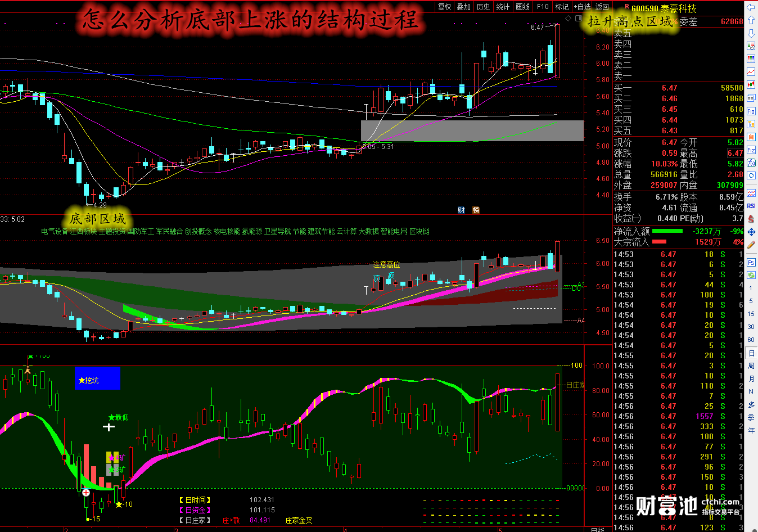
Task: Click F10 in the top toolbar
Action: tap(543, 7)
